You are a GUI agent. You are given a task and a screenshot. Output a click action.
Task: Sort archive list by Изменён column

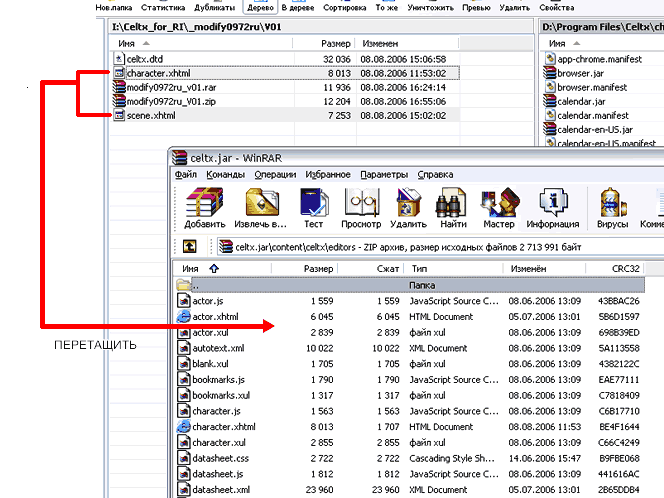[544, 268]
